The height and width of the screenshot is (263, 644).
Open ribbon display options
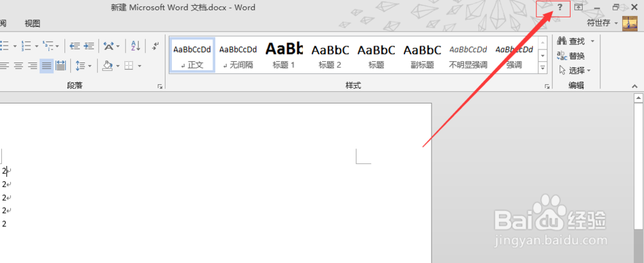pyautogui.click(x=578, y=7)
